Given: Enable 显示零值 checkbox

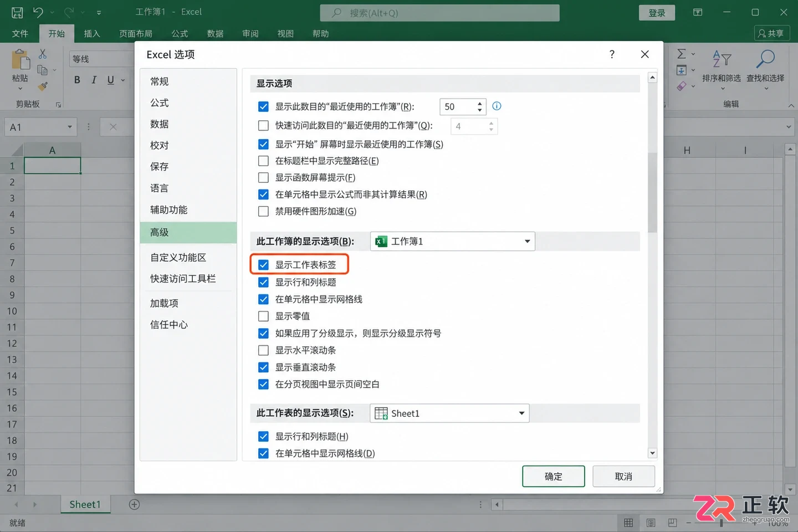Looking at the screenshot, I should (263, 316).
